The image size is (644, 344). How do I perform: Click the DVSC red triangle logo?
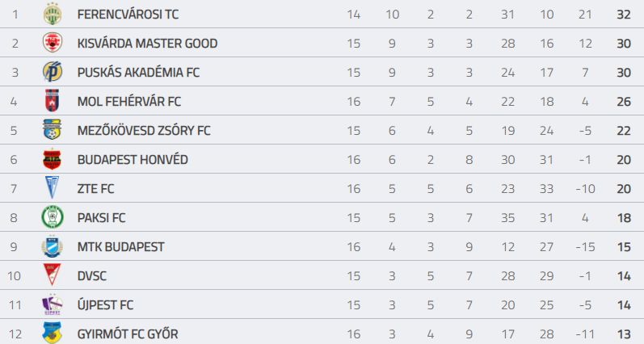pyautogui.click(x=53, y=275)
